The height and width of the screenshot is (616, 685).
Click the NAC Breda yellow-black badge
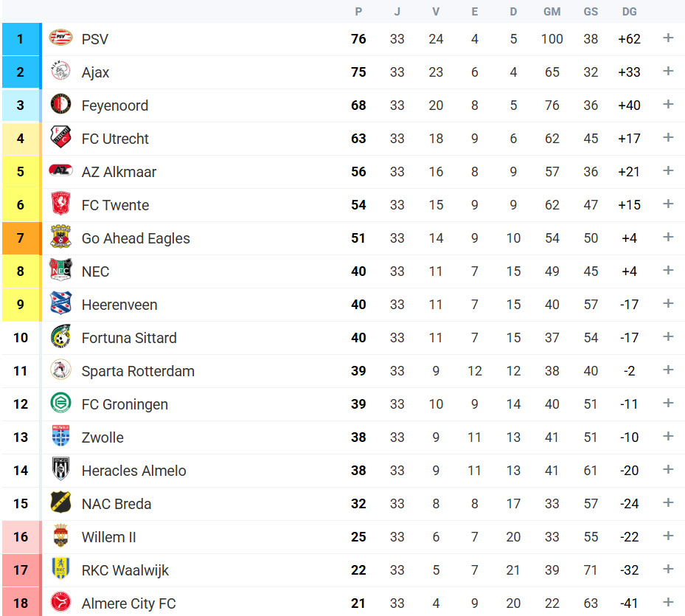click(x=60, y=502)
